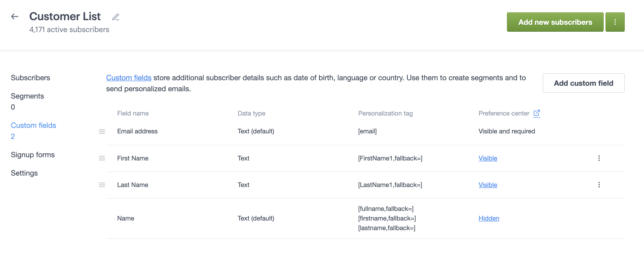
Task: Switch to the Subscribers section
Action: (30, 77)
